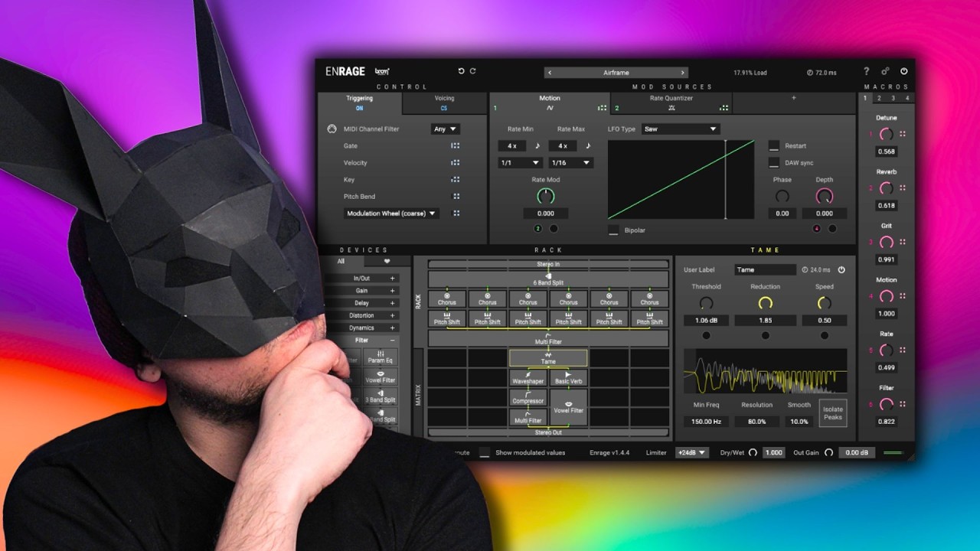Click the undo arrow icon
This screenshot has height=551, width=980.
pyautogui.click(x=461, y=71)
